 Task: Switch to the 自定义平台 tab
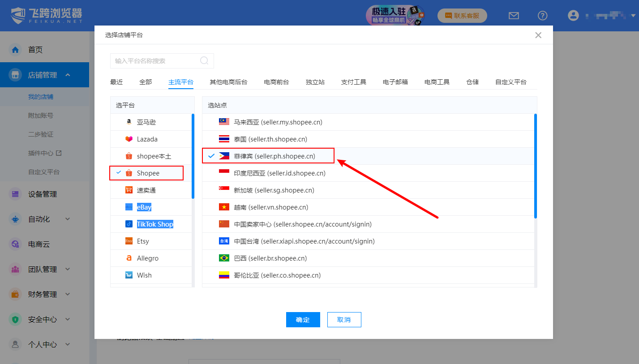511,82
